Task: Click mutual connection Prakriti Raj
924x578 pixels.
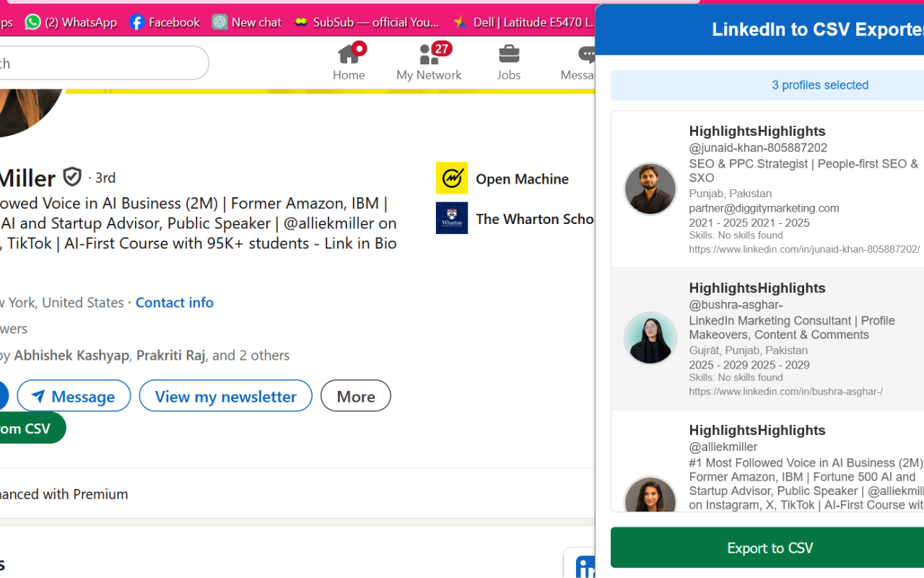Action: click(171, 355)
